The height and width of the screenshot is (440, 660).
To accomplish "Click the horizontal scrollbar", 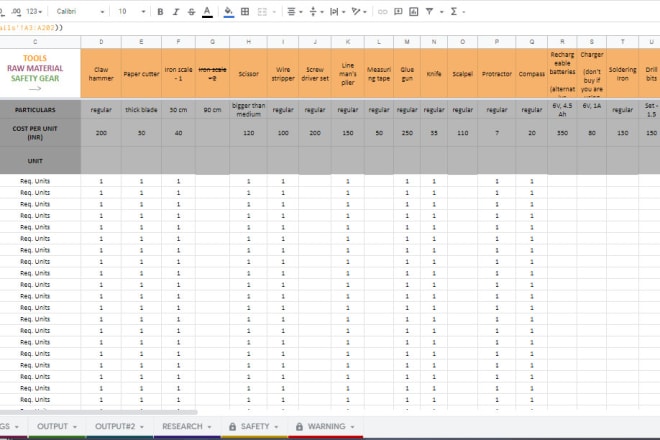I will [x=98, y=412].
